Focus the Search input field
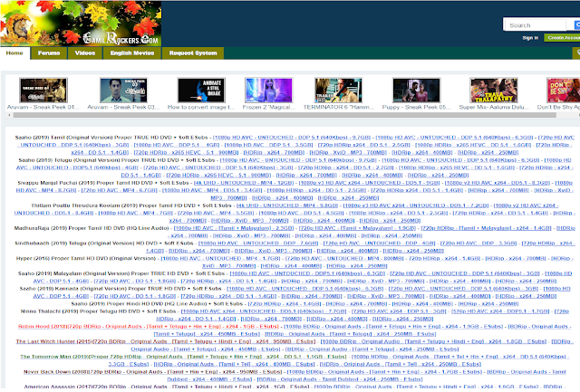This screenshot has height=392, width=580. point(535,25)
